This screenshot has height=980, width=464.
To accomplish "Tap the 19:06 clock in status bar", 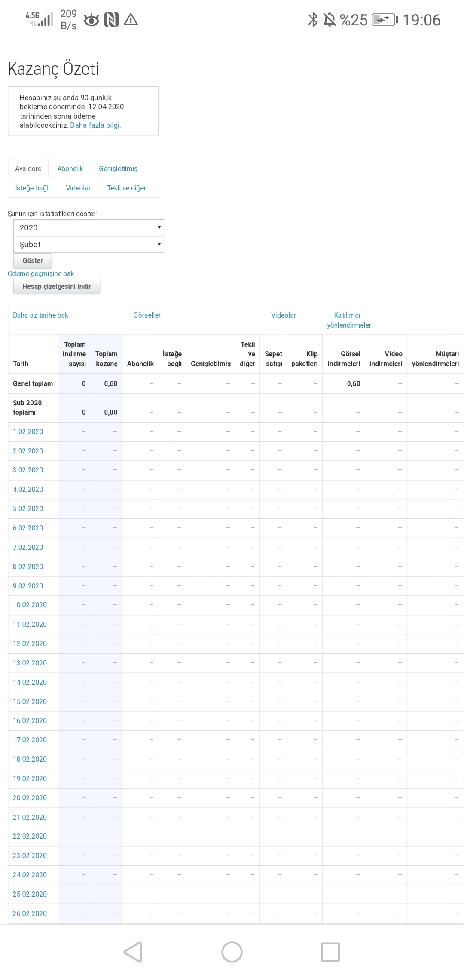I will pos(421,20).
